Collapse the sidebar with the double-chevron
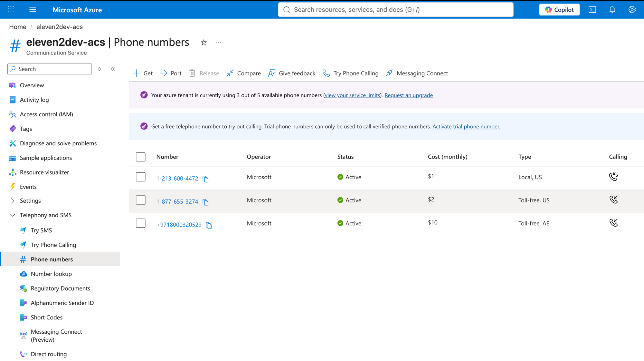Image resolution: width=644 pixels, height=361 pixels. click(113, 69)
